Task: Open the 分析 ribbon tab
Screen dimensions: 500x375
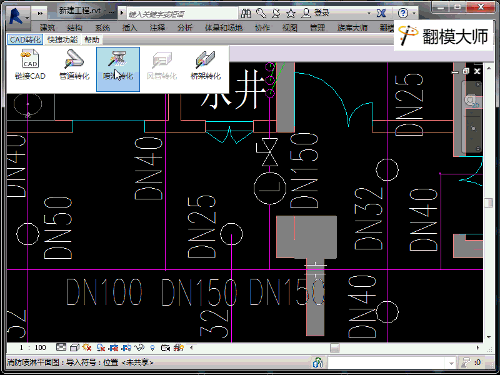Action: tap(184, 27)
